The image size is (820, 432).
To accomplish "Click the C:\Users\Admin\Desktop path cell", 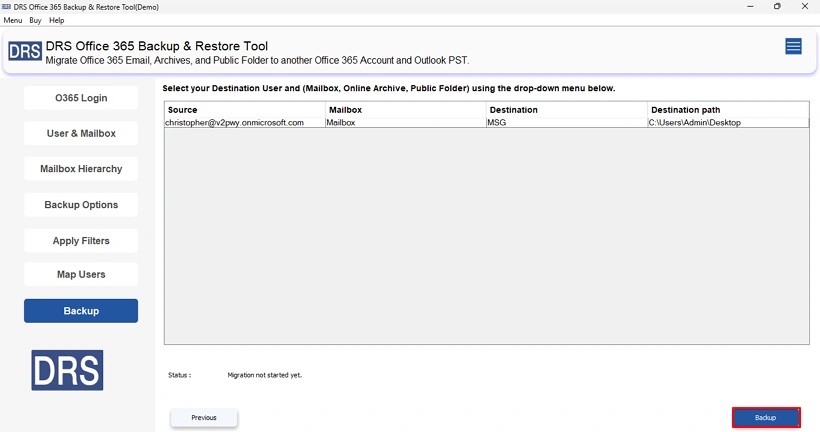I will tap(728, 122).
